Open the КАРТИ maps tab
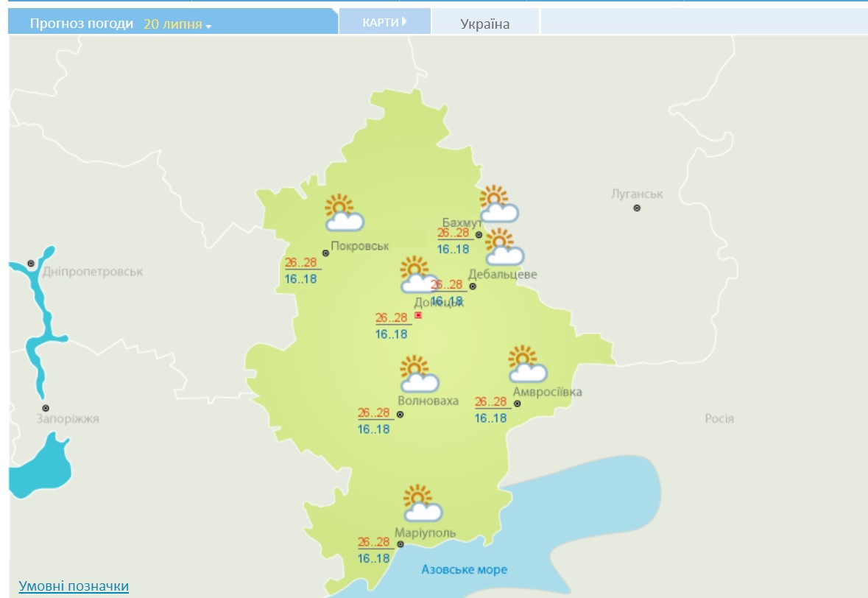 coord(385,22)
